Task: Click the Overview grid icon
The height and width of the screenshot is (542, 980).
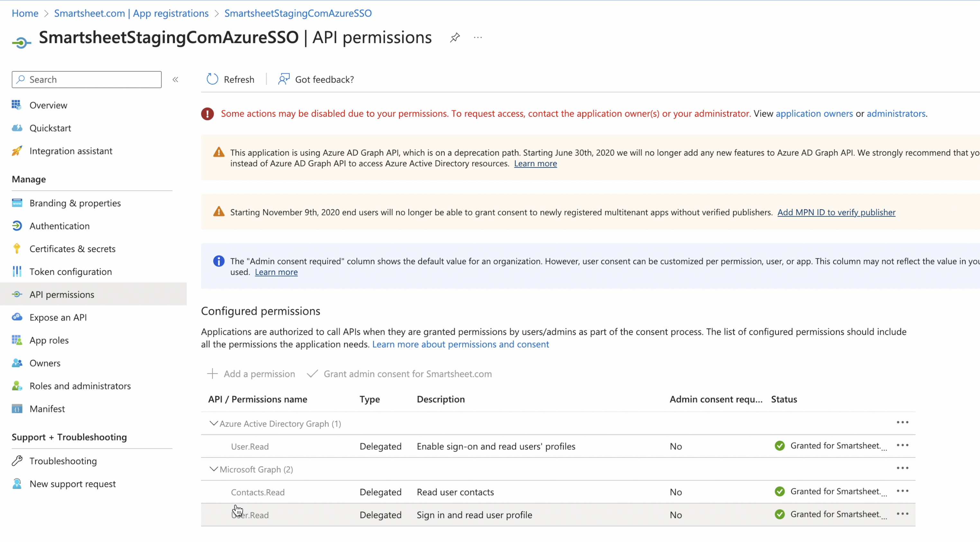Action: (16, 104)
